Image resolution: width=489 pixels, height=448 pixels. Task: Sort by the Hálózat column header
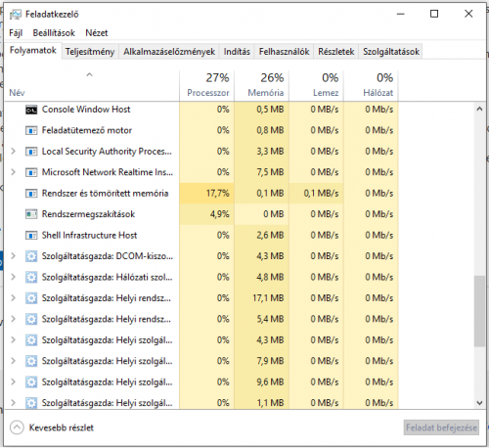point(371,85)
